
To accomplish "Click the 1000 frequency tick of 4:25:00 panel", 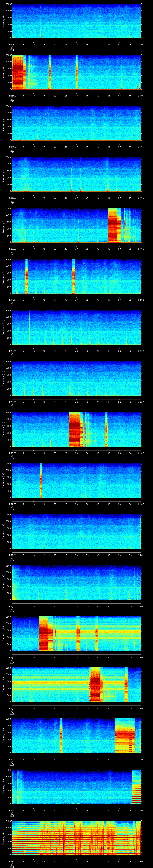I will [x=8, y=178].
